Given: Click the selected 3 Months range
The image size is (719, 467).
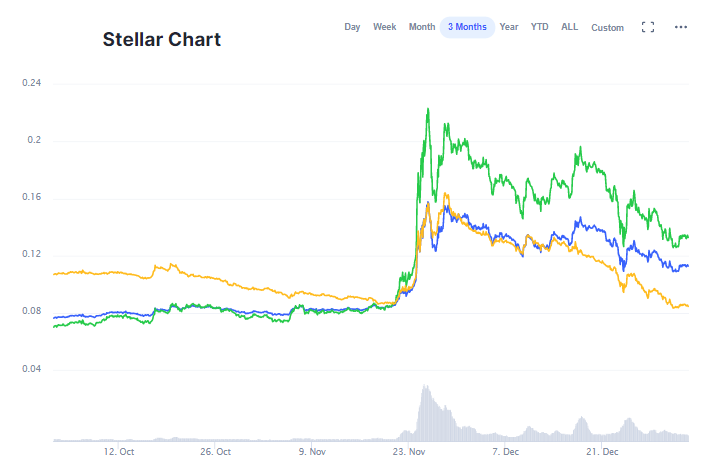Looking at the screenshot, I should pyautogui.click(x=467, y=27).
